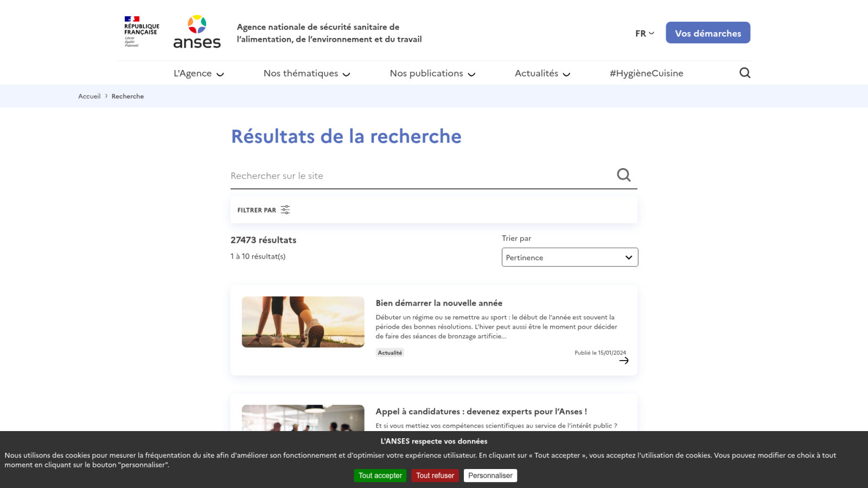Image resolution: width=868 pixels, height=488 pixels.
Task: Click the agency full name tagline text
Action: click(x=329, y=33)
